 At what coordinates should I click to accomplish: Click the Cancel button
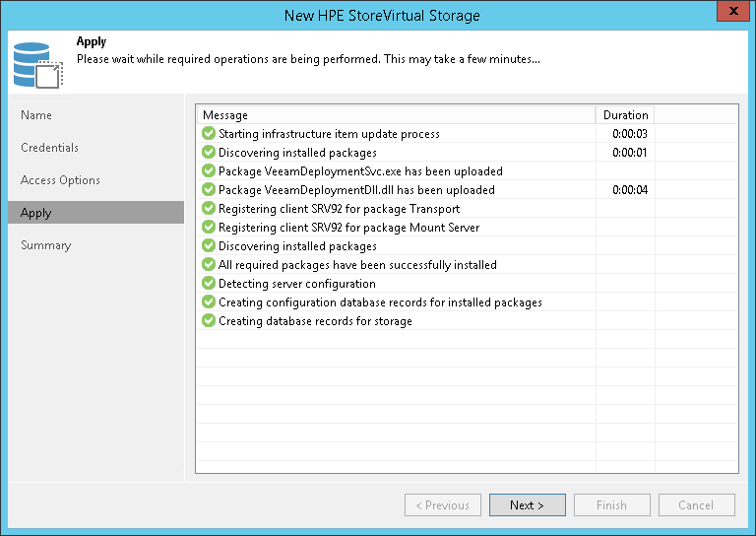[x=696, y=505]
